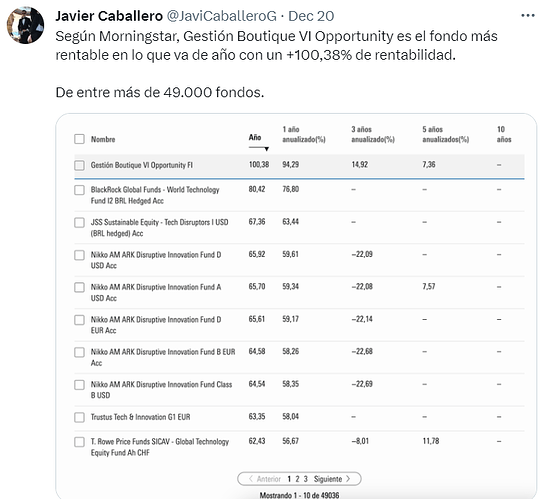Tick the T. Rowe Price Global Technology checkbox
The width and height of the screenshot is (547, 499).
pos(80,442)
